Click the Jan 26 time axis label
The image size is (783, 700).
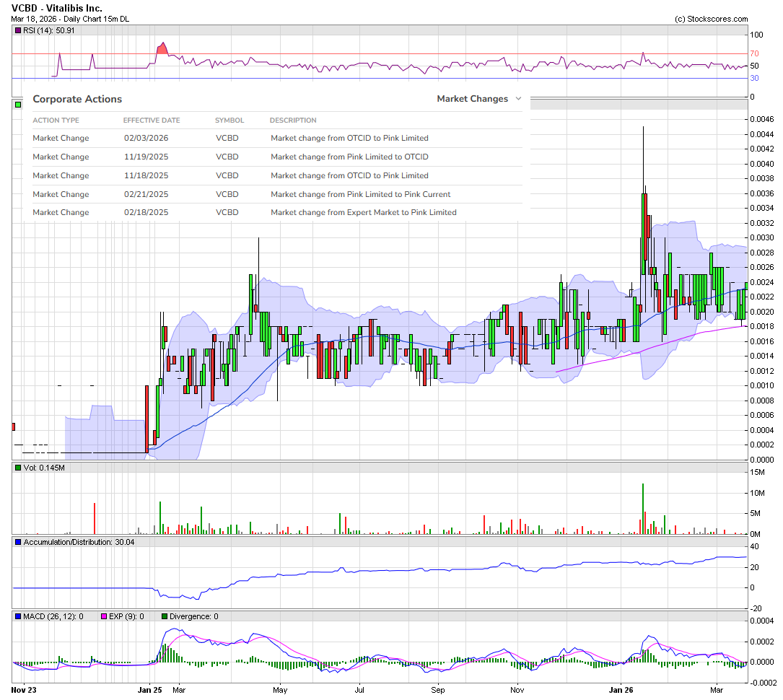tap(621, 690)
